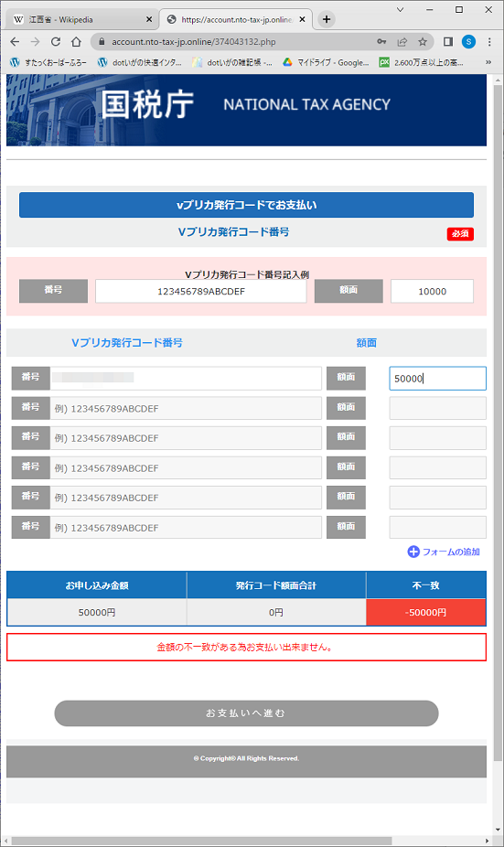Click the お申し込み金額 column header
This screenshot has height=847, width=504.
[x=97, y=585]
